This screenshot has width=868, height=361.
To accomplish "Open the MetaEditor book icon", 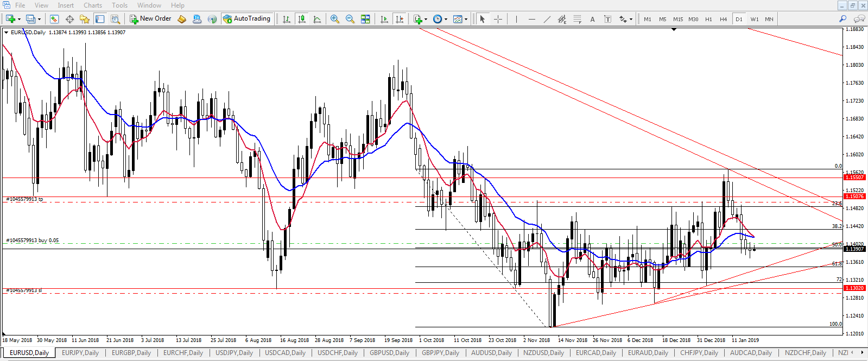I will pyautogui.click(x=182, y=19).
